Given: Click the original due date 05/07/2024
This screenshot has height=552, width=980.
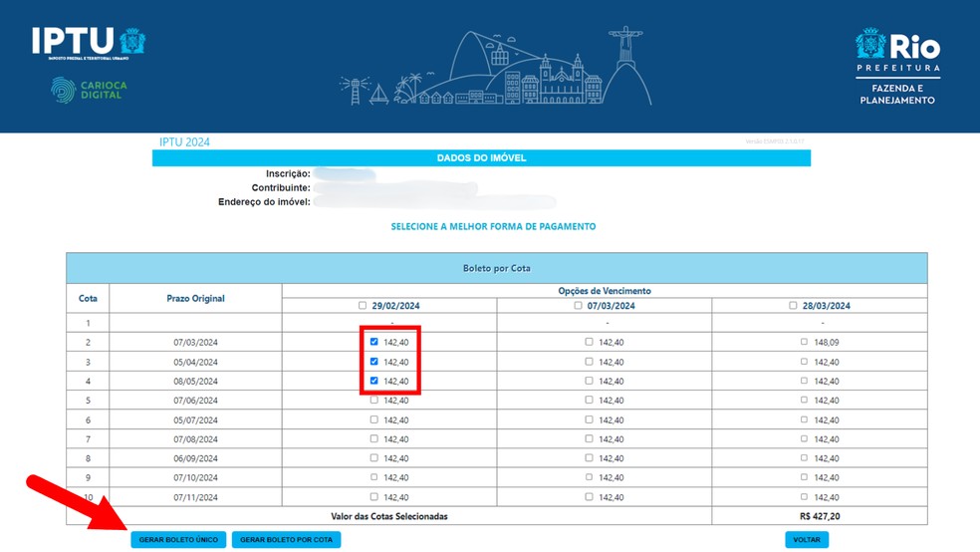Looking at the screenshot, I should click(x=195, y=420).
